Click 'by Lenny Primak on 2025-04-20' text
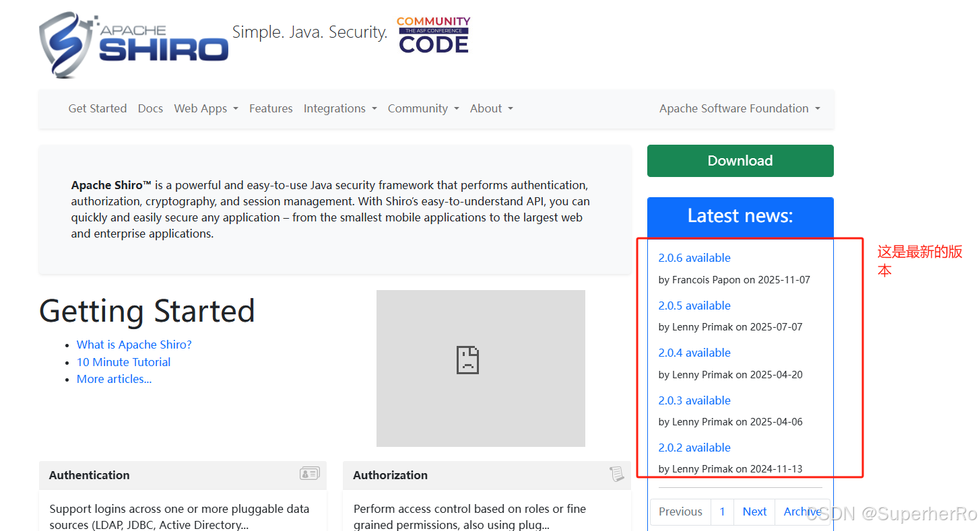Viewport: 980px width, 531px height. click(731, 375)
